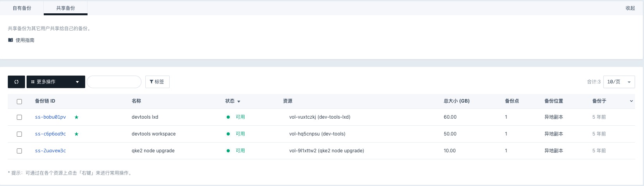This screenshot has width=644, height=186.
Task: Open the 更多操作 dropdown menu
Action: 55,82
